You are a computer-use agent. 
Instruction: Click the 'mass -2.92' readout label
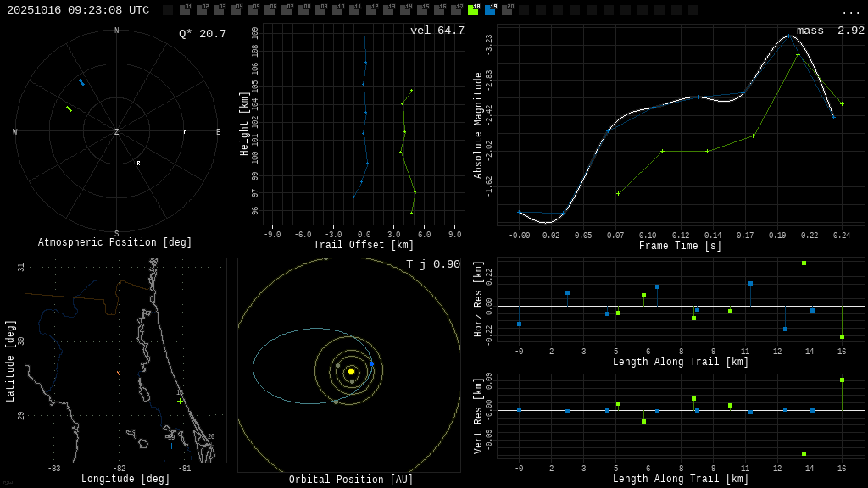coord(830,30)
